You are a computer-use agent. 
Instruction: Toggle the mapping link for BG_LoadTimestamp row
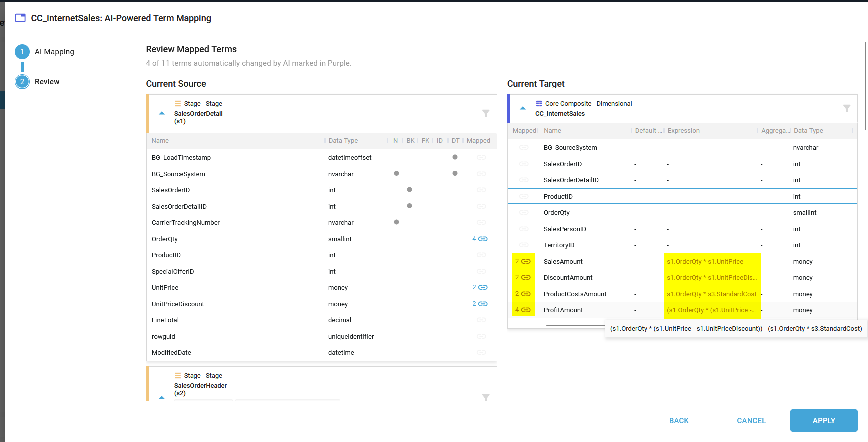pyautogui.click(x=481, y=157)
